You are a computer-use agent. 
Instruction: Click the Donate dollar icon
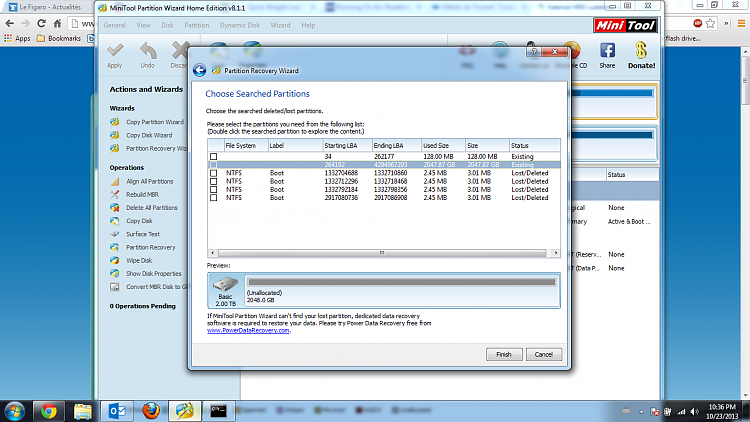click(x=641, y=50)
